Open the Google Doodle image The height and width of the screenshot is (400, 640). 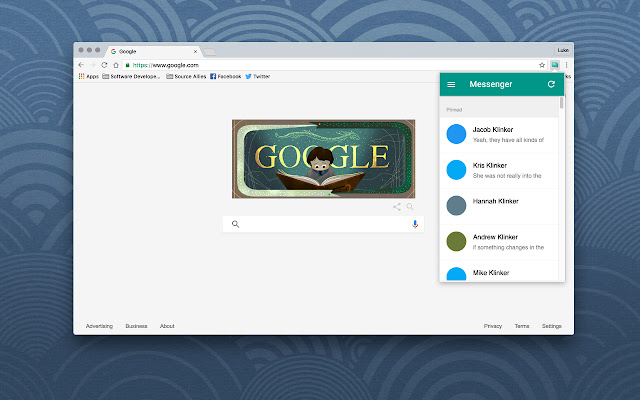point(323,155)
